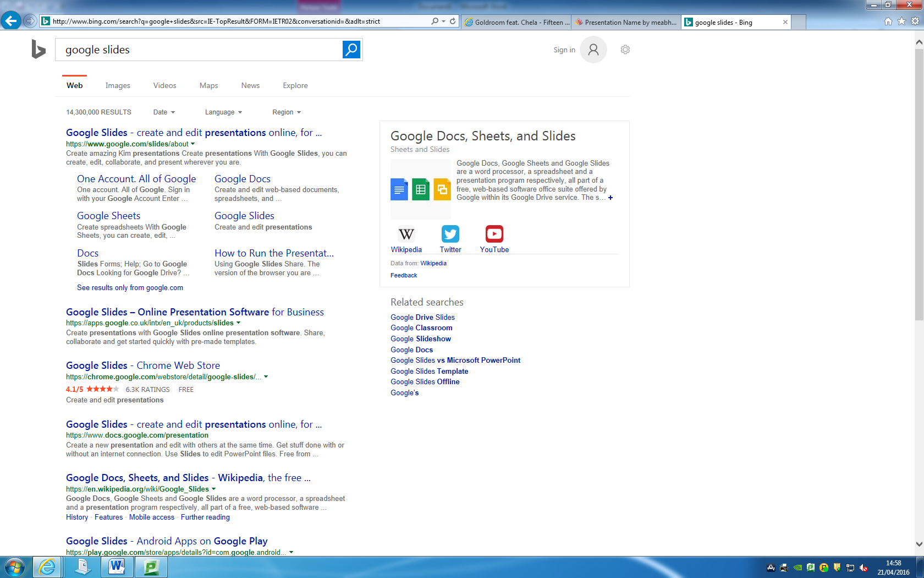
Task: Click Internet Explorer taskbar icon
Action: [47, 567]
